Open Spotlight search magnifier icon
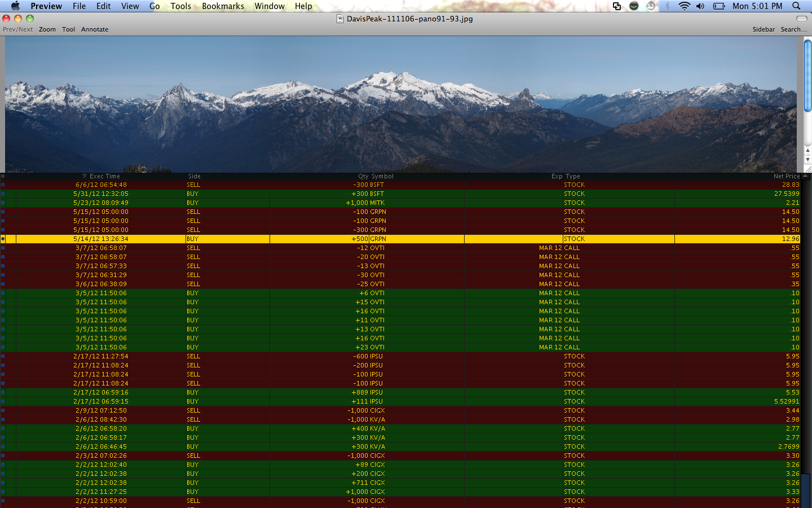Viewport: 812px width, 508px height. click(x=796, y=6)
